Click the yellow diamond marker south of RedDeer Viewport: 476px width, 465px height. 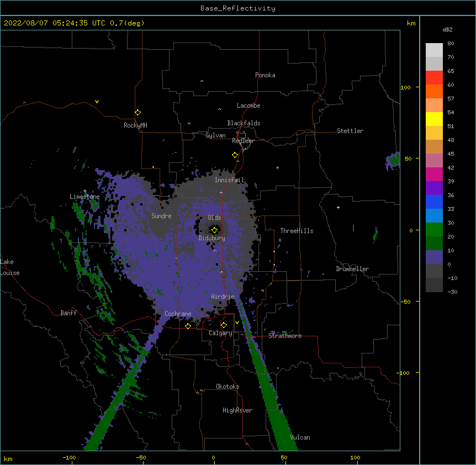[235, 155]
